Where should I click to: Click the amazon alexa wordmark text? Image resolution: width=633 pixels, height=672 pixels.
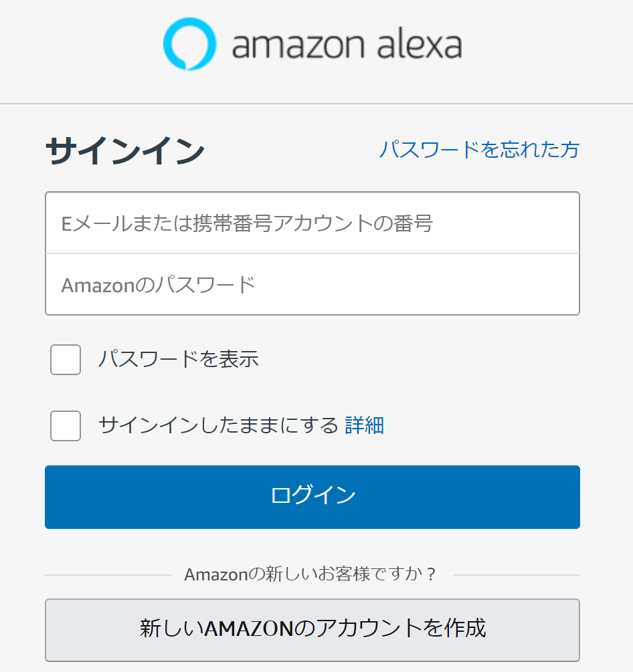[x=347, y=43]
